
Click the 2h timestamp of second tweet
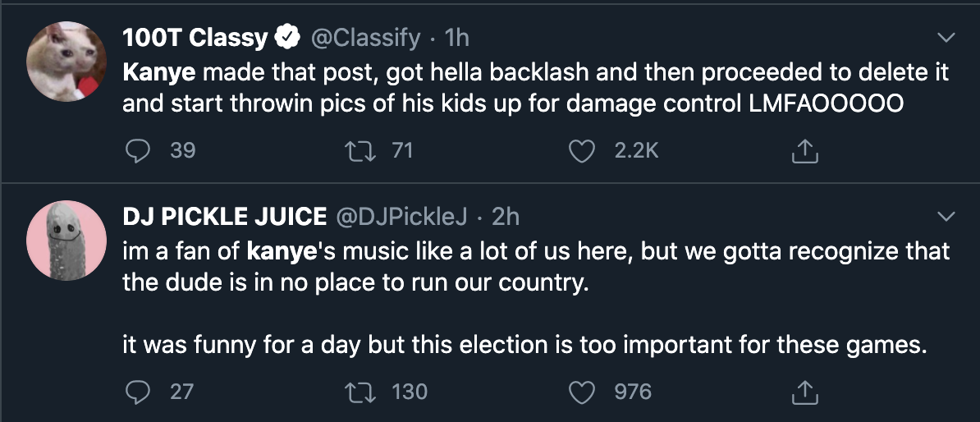tap(506, 217)
